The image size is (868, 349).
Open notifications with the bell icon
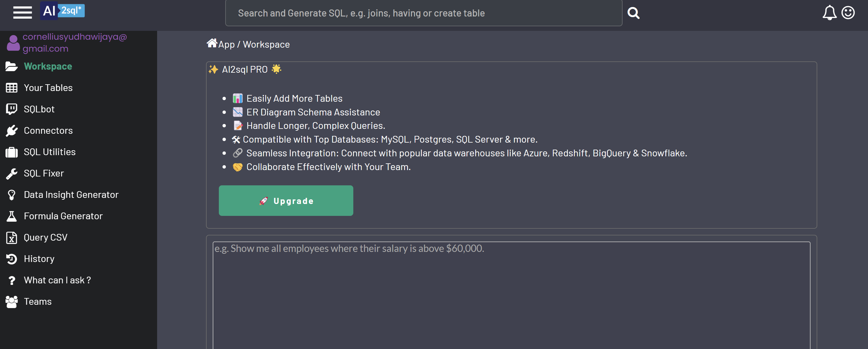[829, 13]
